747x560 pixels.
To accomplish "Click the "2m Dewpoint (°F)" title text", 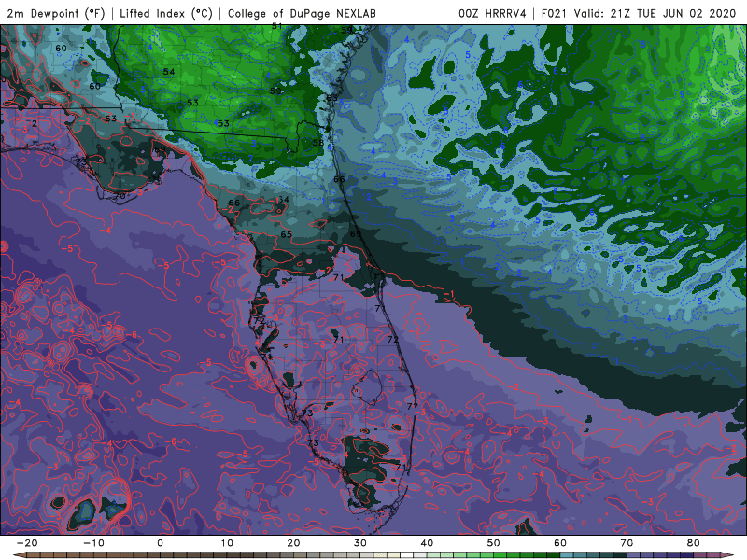I will (56, 13).
